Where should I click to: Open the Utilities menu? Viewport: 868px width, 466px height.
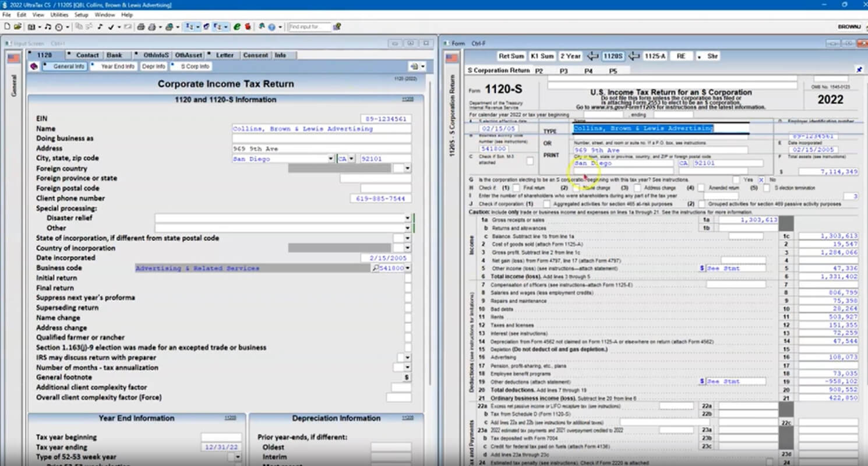click(59, 15)
